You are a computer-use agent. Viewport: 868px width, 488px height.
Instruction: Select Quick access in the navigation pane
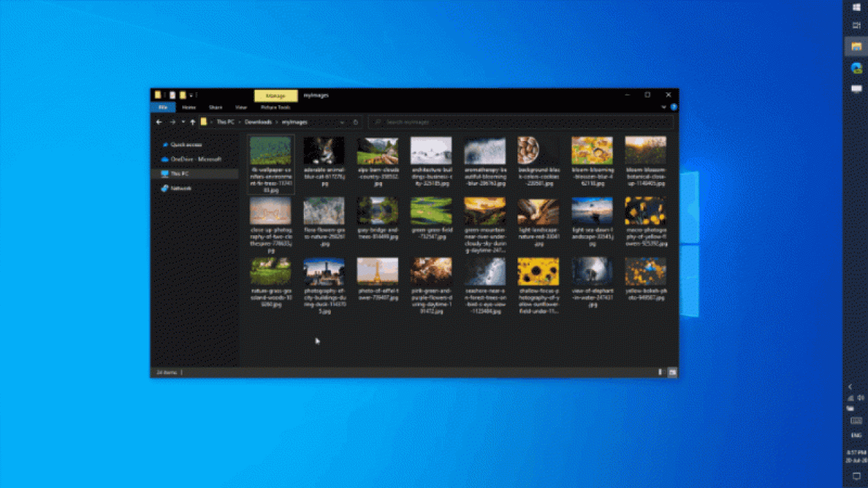click(186, 144)
